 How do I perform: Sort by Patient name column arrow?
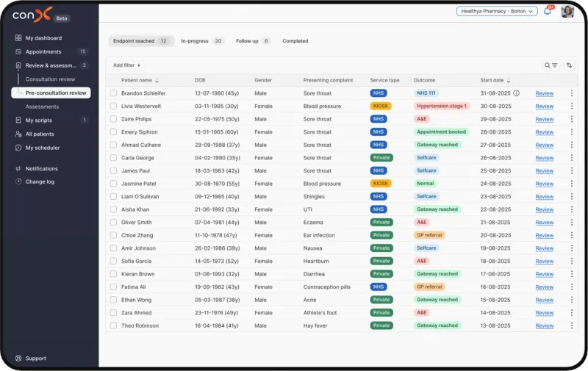pos(157,80)
